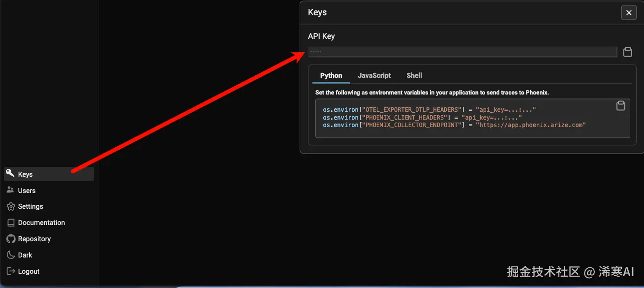Click the moon icon for Dark theme

(x=10, y=255)
